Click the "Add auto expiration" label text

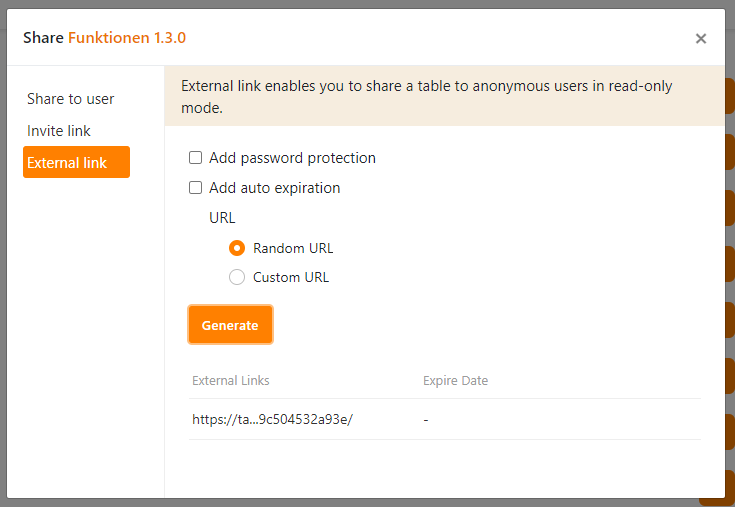(x=274, y=188)
